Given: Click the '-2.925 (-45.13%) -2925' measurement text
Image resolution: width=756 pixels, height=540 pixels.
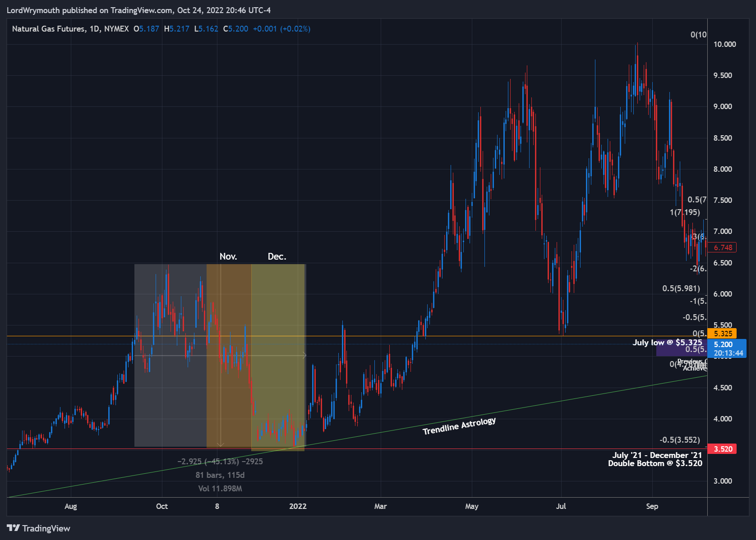Looking at the screenshot, I should pos(220,462).
